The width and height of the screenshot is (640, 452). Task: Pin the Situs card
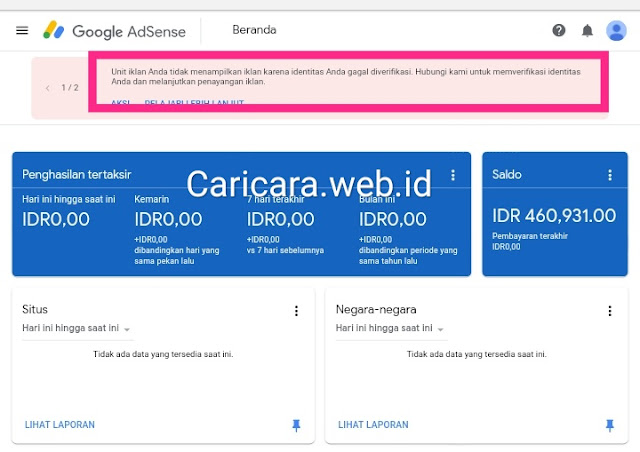point(296,425)
